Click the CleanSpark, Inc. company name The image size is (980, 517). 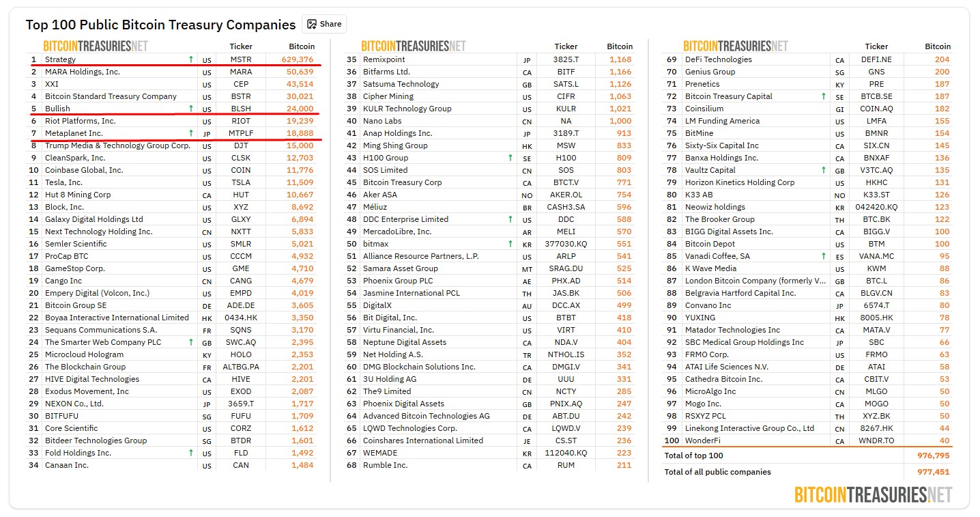pyautogui.click(x=76, y=158)
